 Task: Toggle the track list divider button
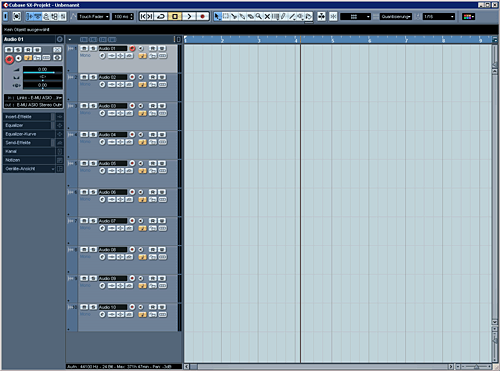click(x=178, y=39)
